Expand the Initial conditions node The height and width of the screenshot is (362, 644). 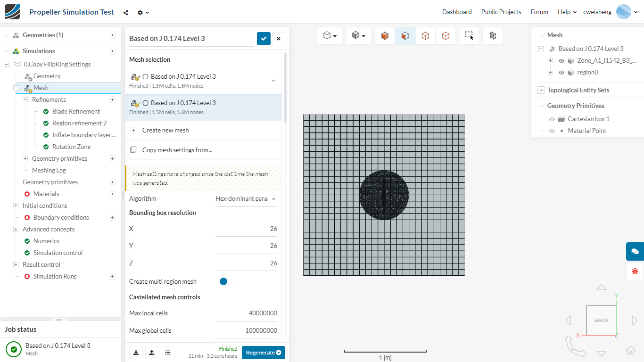[16, 206]
